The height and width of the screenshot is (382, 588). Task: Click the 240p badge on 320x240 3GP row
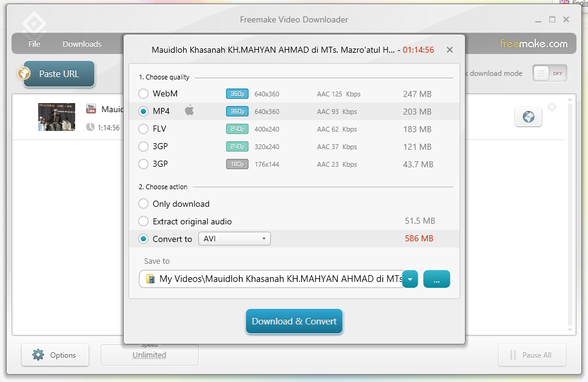[237, 147]
